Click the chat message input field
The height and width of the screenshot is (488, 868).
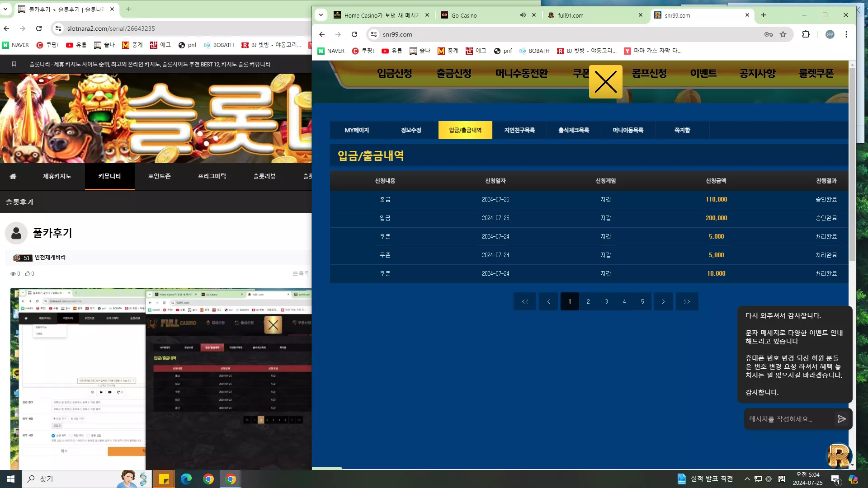point(789,419)
